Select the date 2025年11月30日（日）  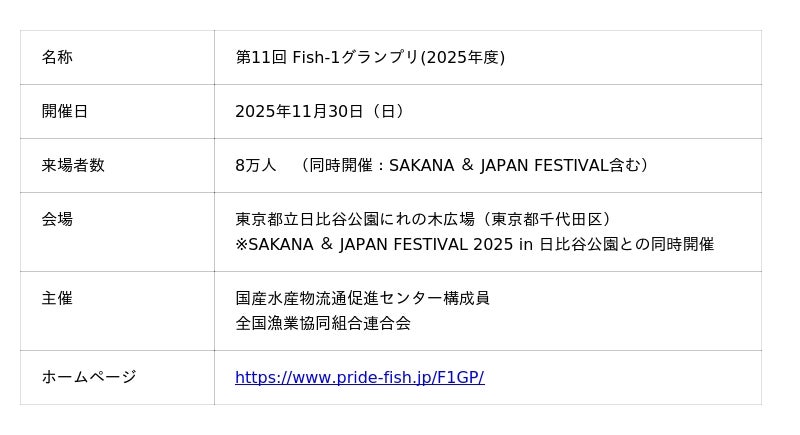coord(322,111)
